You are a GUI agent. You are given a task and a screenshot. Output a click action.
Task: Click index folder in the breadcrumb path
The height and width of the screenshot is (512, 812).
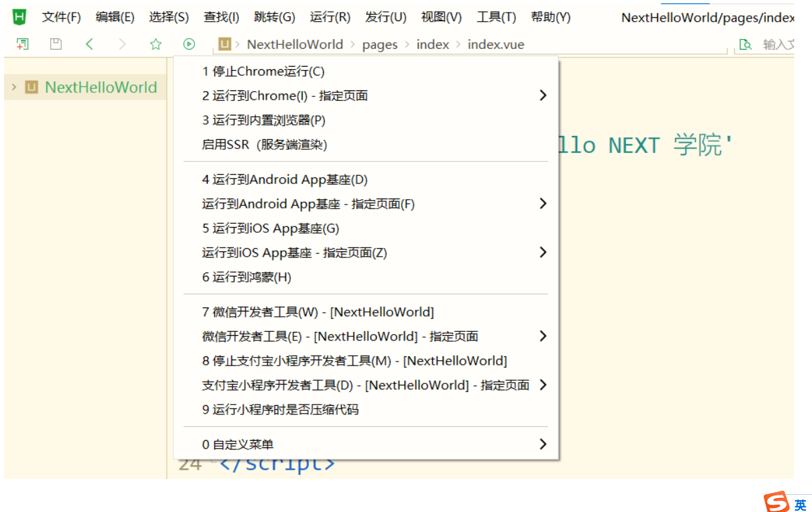[433, 44]
